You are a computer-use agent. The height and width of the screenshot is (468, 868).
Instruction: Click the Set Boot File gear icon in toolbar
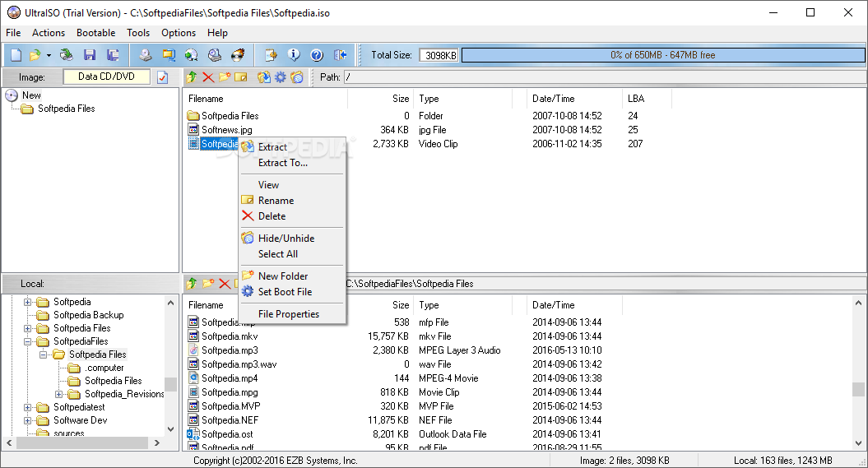[x=281, y=76]
